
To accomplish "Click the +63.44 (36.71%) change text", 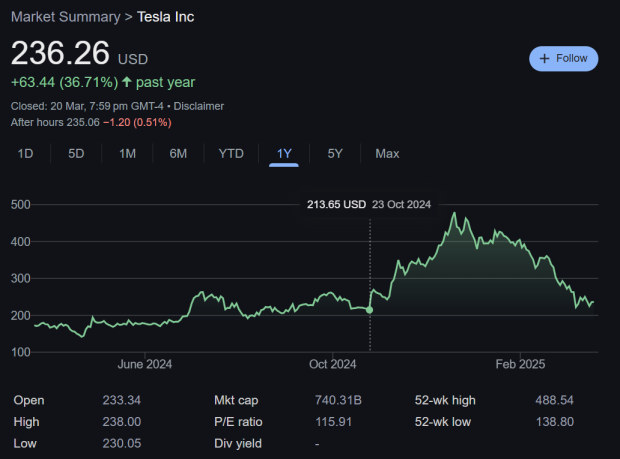I will tap(64, 82).
